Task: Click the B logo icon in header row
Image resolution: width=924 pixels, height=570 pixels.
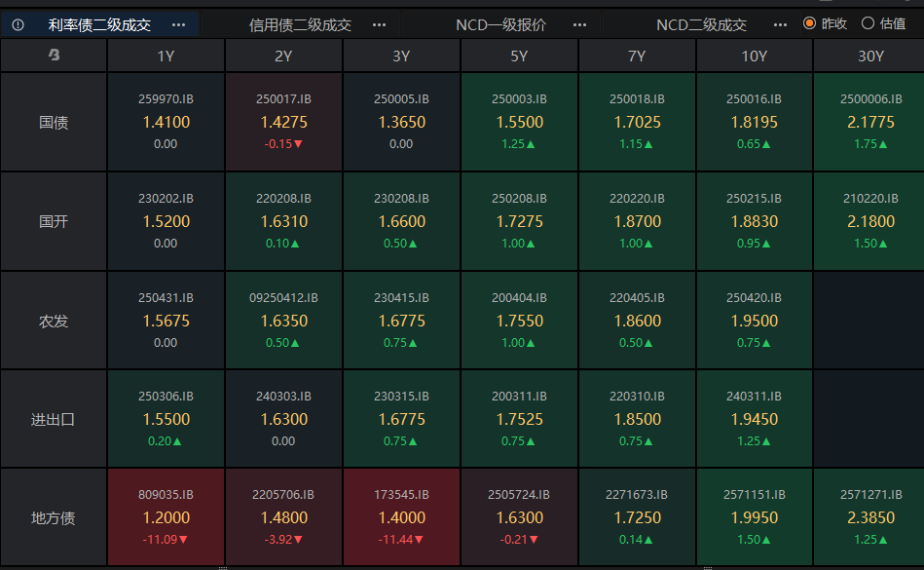Action: pos(54,56)
